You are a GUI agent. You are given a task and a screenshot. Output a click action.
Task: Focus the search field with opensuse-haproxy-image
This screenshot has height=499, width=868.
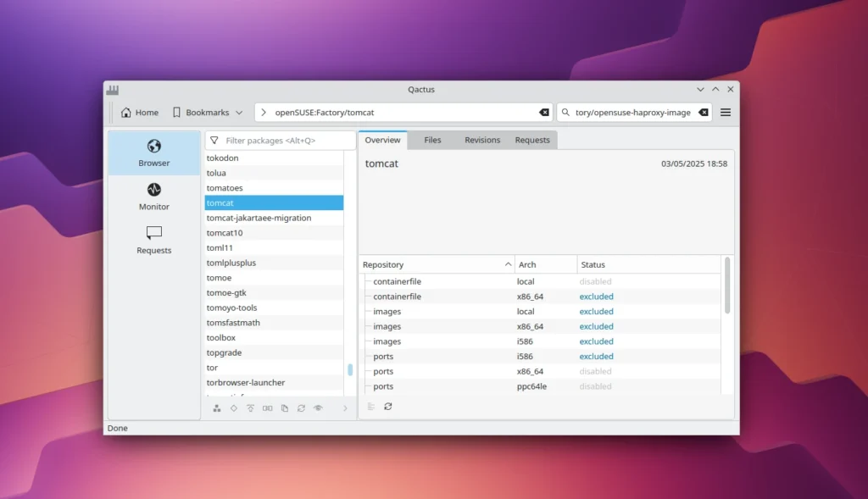[634, 113]
